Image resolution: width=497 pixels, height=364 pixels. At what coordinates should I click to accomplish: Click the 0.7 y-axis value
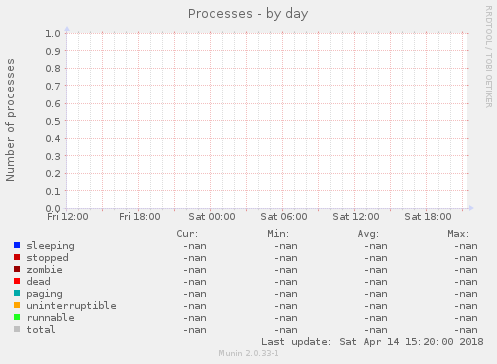[53, 86]
